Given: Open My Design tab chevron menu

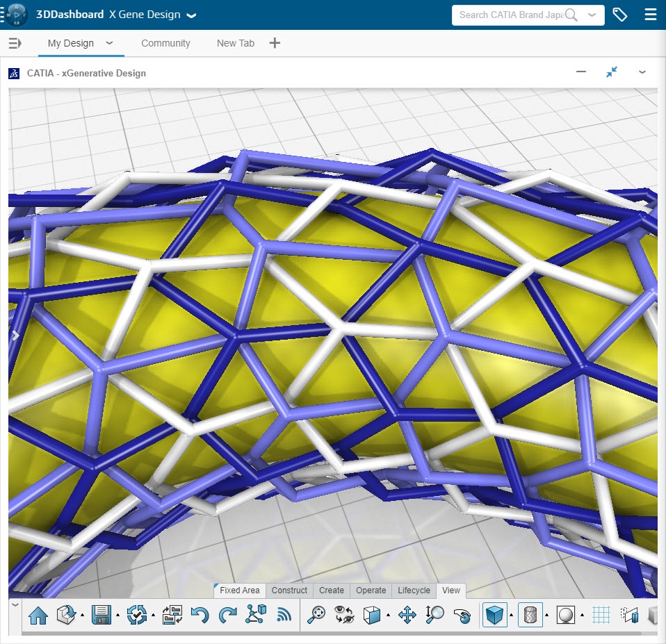Looking at the screenshot, I should (x=109, y=43).
